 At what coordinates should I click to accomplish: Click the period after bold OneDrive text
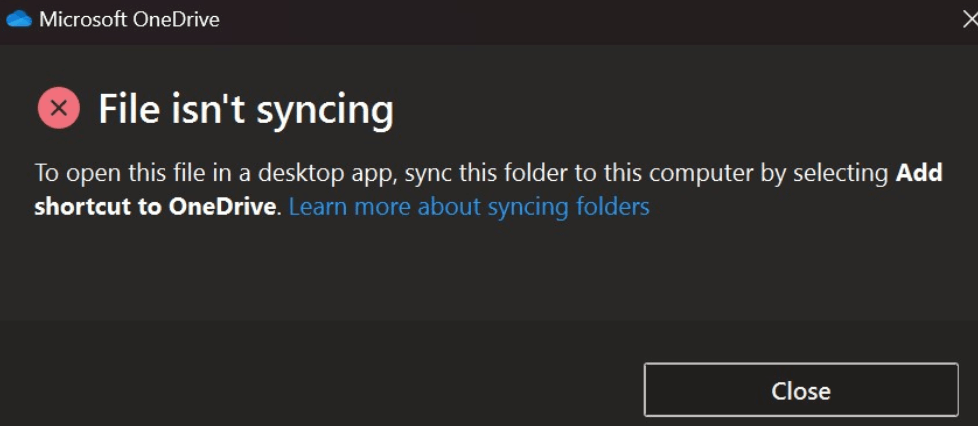[279, 212]
